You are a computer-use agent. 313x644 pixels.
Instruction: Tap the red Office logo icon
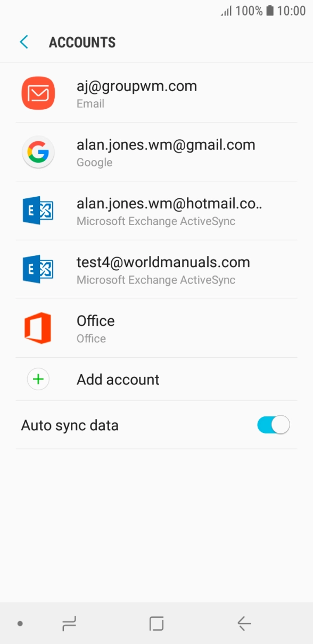click(38, 328)
